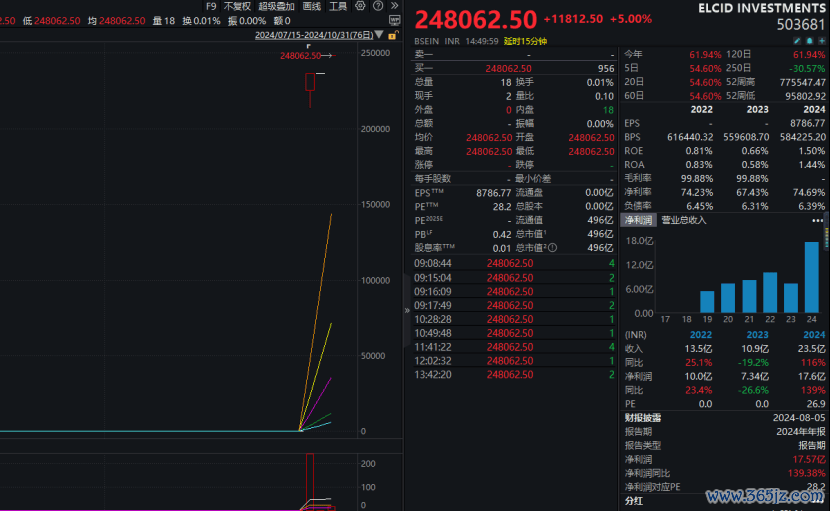The width and height of the screenshot is (830, 511).
Task: Select 画线 drawing tool menu
Action: [312, 6]
